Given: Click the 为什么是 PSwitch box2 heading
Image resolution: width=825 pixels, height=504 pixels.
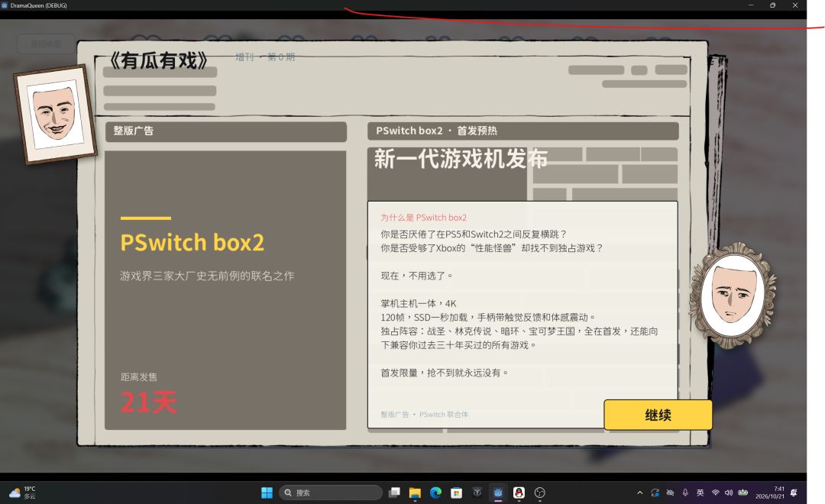Looking at the screenshot, I should [x=423, y=218].
